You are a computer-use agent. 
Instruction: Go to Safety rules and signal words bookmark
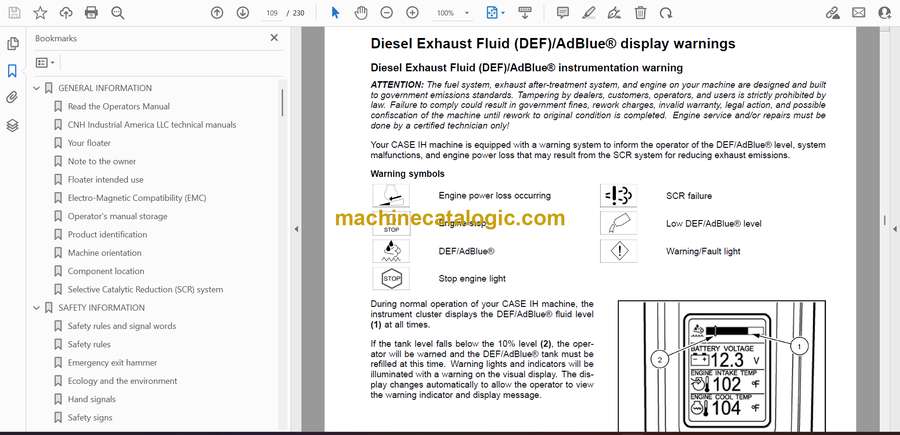122,326
